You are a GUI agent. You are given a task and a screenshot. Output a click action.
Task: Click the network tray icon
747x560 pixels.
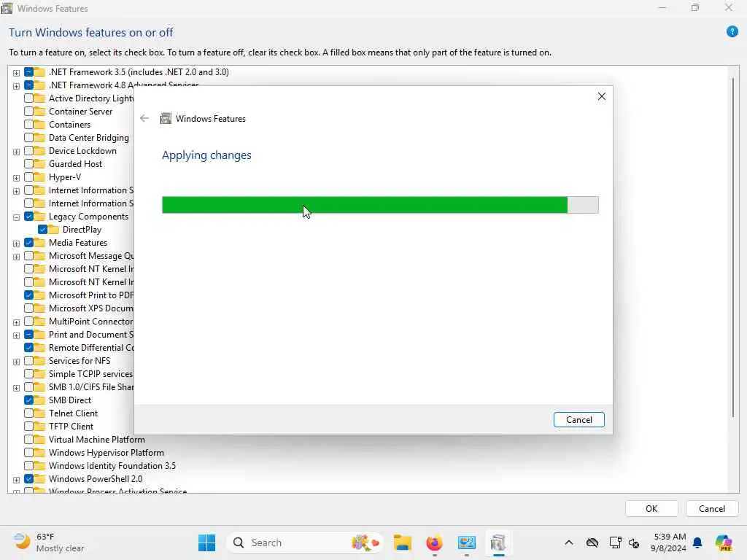[615, 542]
